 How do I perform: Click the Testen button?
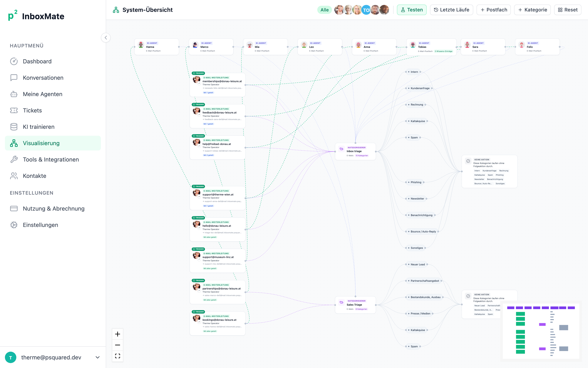(x=412, y=10)
